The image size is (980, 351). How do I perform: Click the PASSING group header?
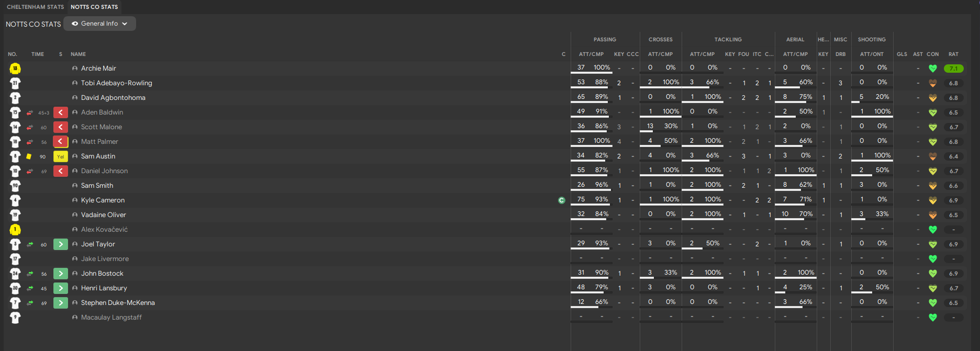(605, 40)
